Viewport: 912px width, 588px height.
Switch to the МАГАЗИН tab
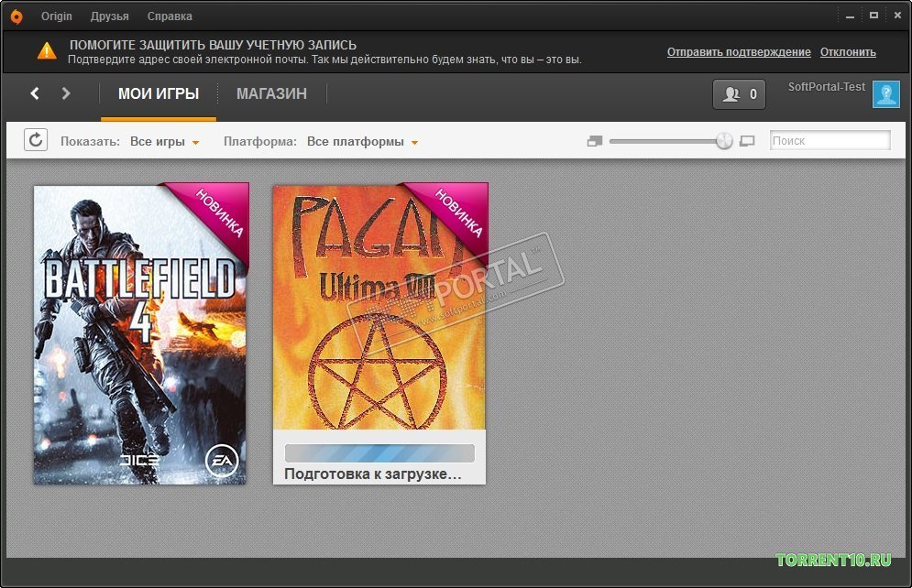(x=271, y=93)
